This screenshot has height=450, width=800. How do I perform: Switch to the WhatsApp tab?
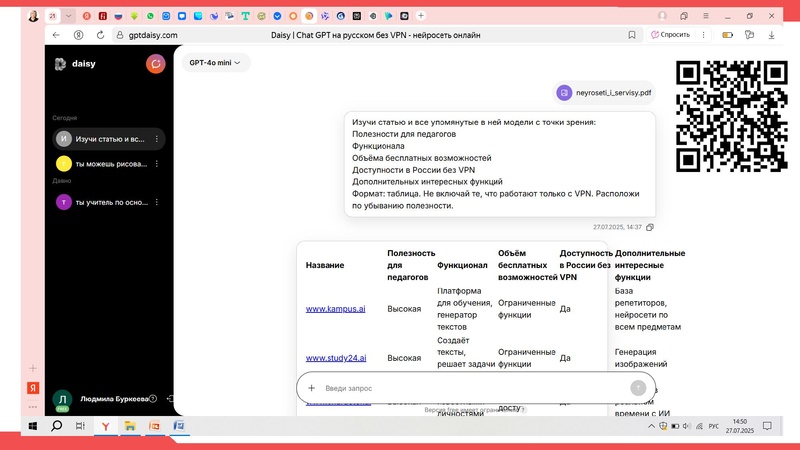[150, 16]
